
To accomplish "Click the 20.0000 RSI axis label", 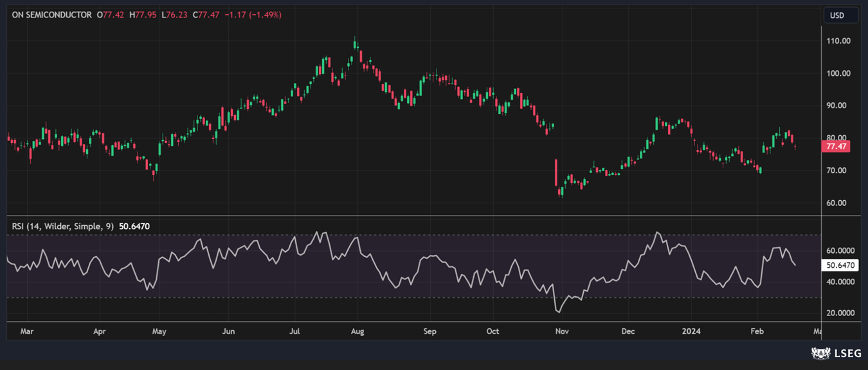I will click(840, 313).
